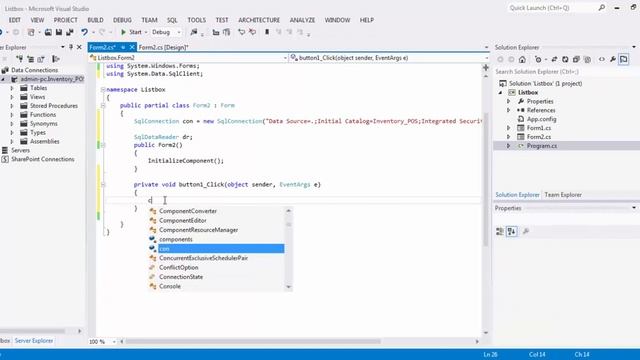Open the BUILD menu
This screenshot has width=640, height=360.
coord(95,20)
